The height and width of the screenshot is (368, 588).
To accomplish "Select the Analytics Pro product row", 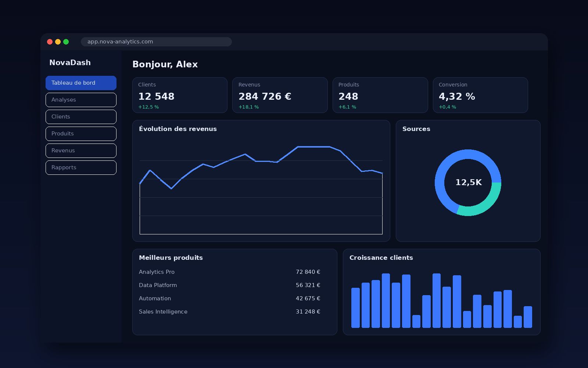I will [x=230, y=272].
